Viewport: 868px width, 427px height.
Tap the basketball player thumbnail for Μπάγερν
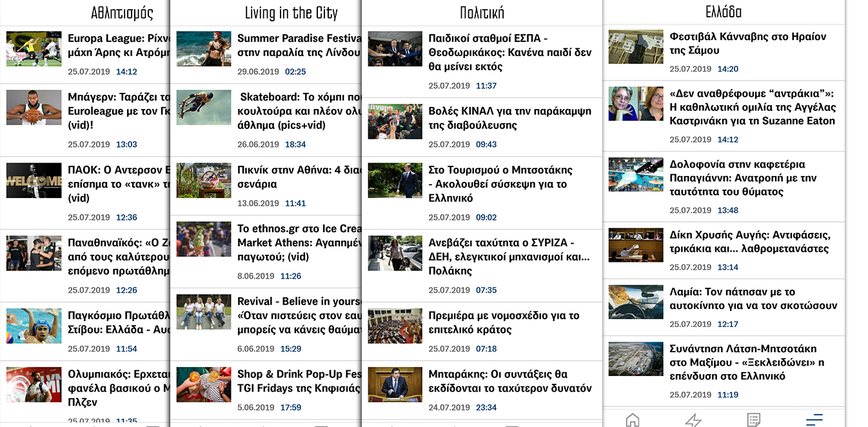[34, 107]
